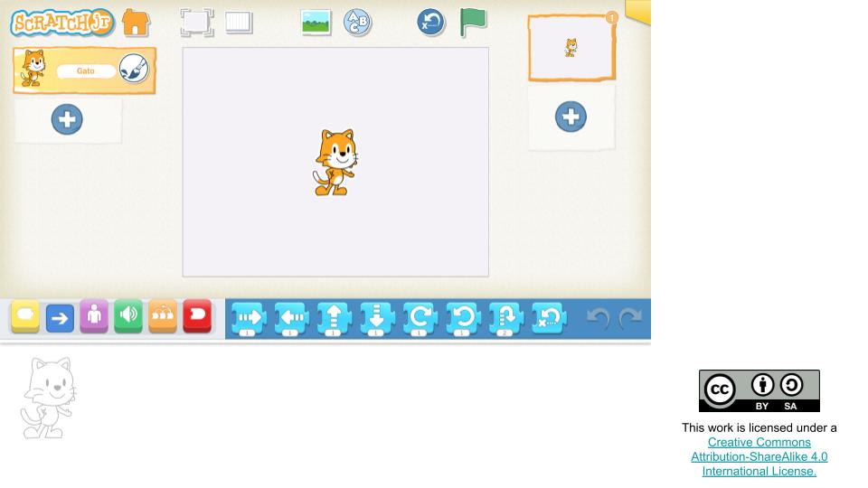Viewport: 868px width, 488px height.
Task: Open the yellow trigger blocks category
Action: [x=25, y=316]
